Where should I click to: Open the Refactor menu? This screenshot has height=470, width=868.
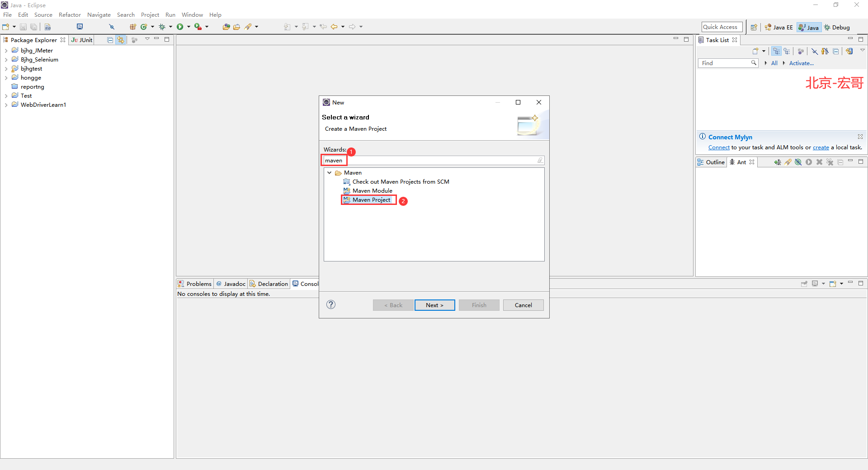(70, 14)
